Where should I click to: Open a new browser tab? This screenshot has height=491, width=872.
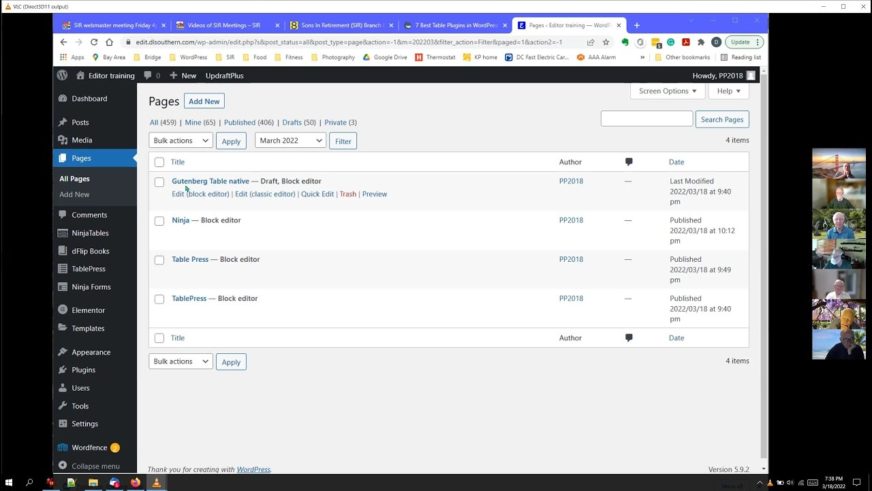637,25
